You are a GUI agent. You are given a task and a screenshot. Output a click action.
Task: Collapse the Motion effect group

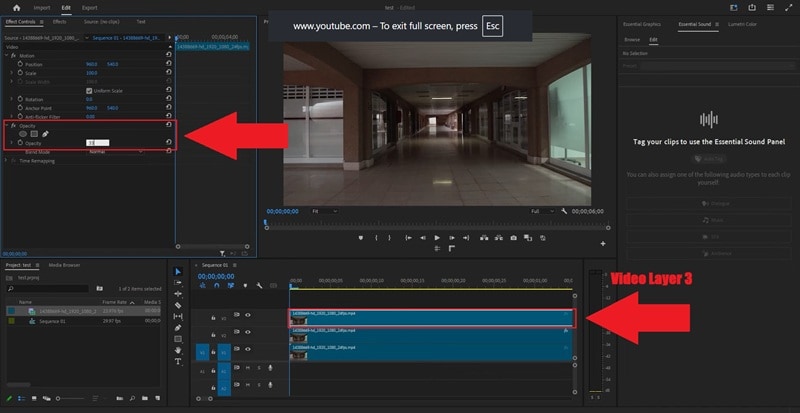click(x=6, y=55)
